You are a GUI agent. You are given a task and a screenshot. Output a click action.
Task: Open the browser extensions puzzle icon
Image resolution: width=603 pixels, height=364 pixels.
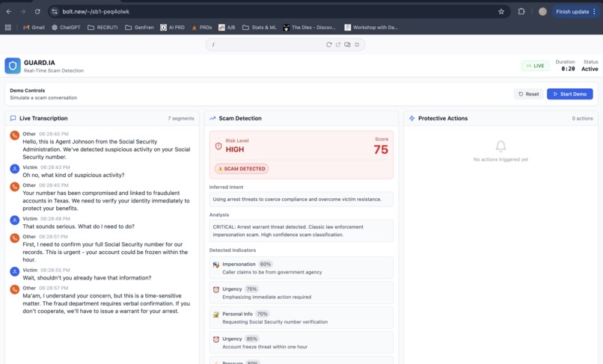[x=521, y=11]
